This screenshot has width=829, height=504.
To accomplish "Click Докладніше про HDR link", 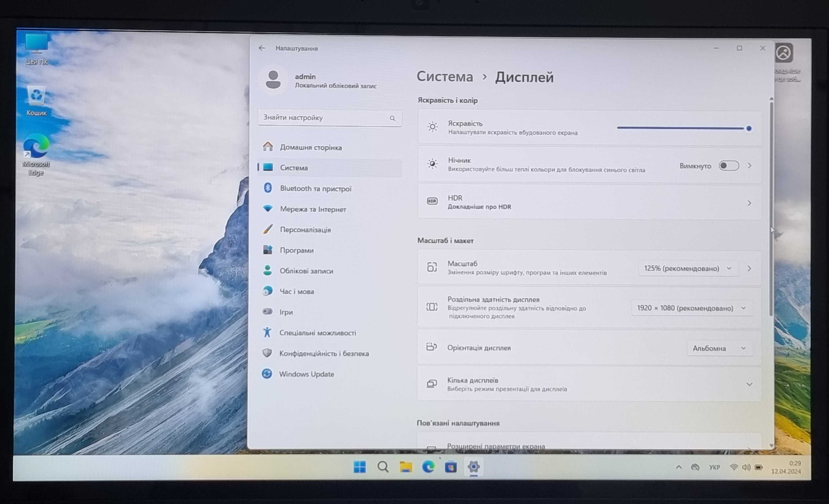I will point(479,206).
